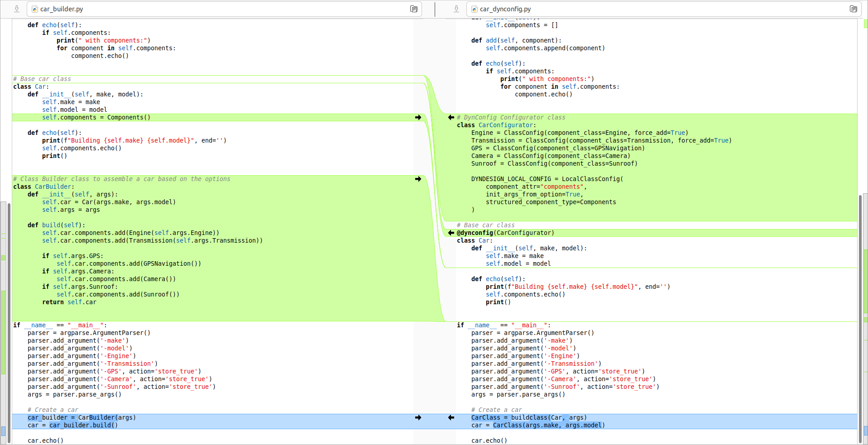Click 'class CarConfigurator:' line in right pane
The height and width of the screenshot is (445, 868).
pos(496,125)
